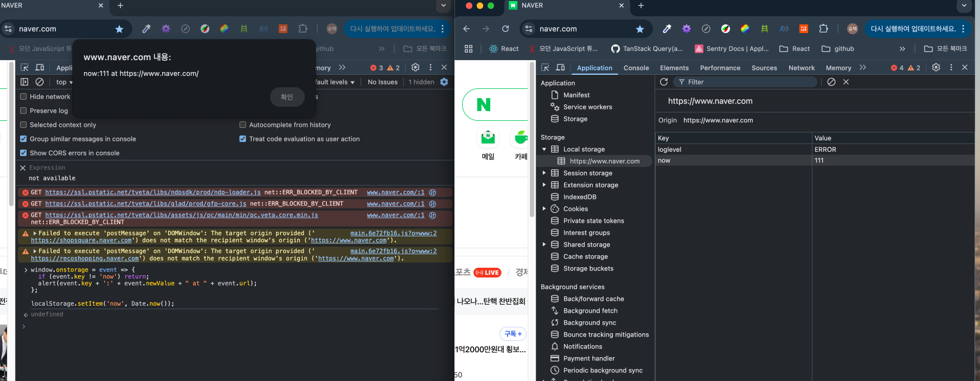
Task: Click bookmark star in right window address bar
Action: click(640, 29)
